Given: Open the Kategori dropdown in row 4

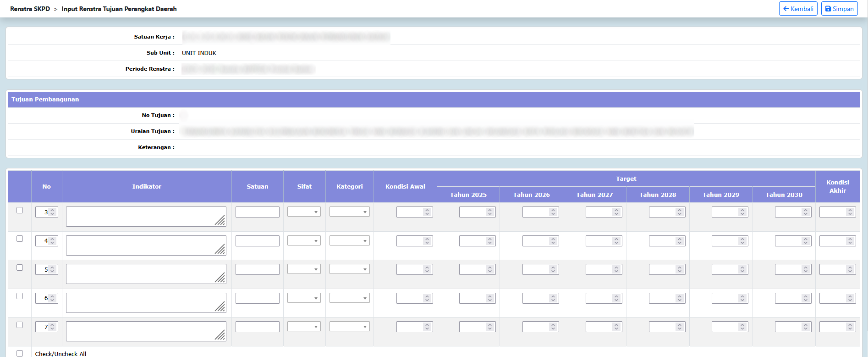Looking at the screenshot, I should tap(349, 241).
